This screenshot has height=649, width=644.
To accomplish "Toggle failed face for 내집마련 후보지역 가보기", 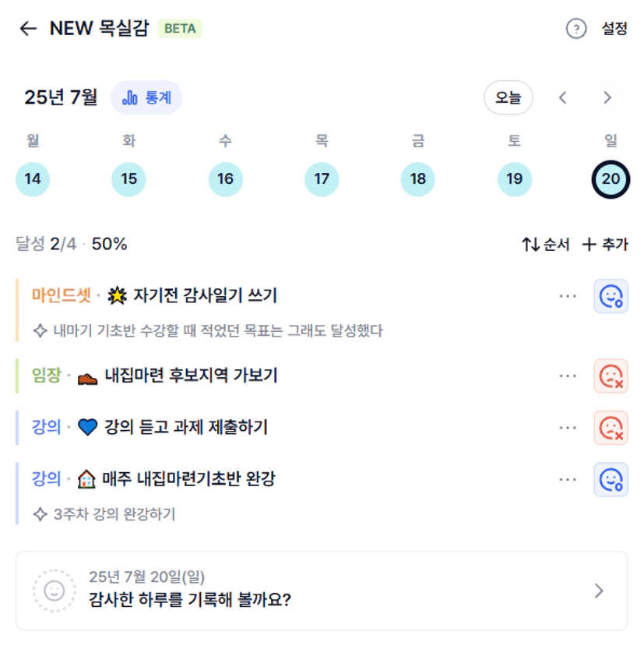I will click(x=611, y=376).
